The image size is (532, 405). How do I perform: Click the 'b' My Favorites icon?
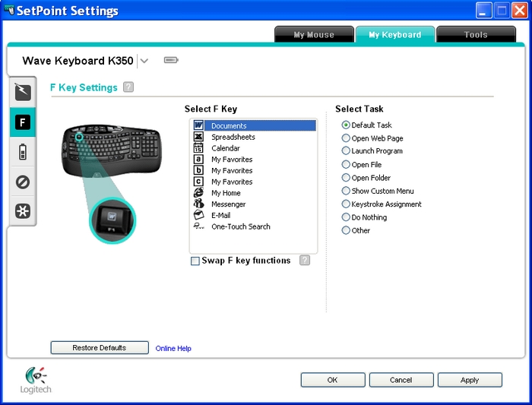click(x=198, y=170)
